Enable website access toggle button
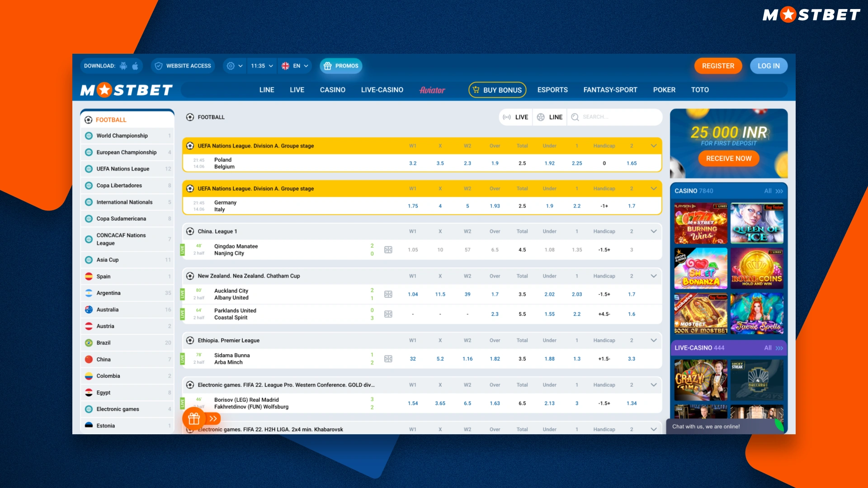 click(x=183, y=66)
